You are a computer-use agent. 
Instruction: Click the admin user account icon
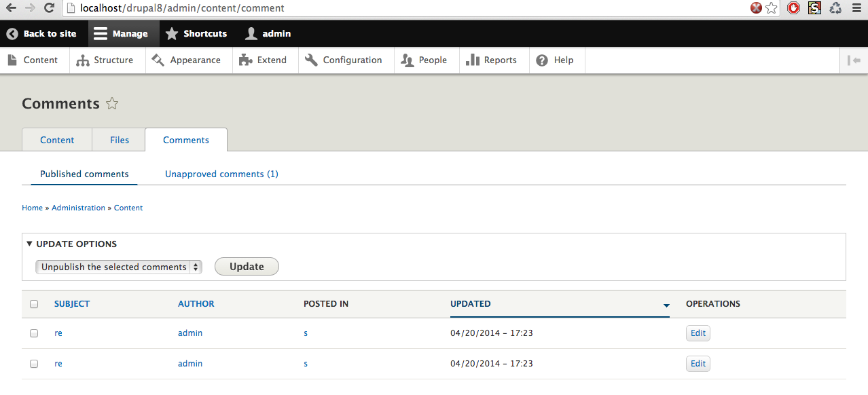251,33
